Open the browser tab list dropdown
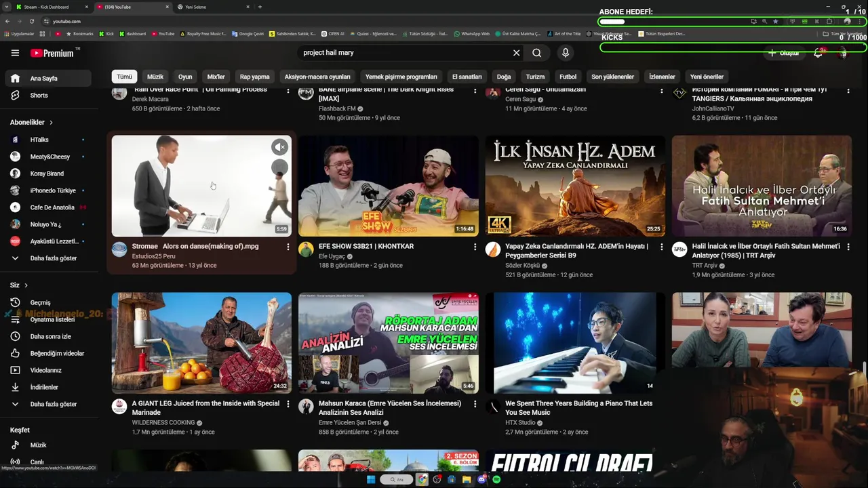 7,7
